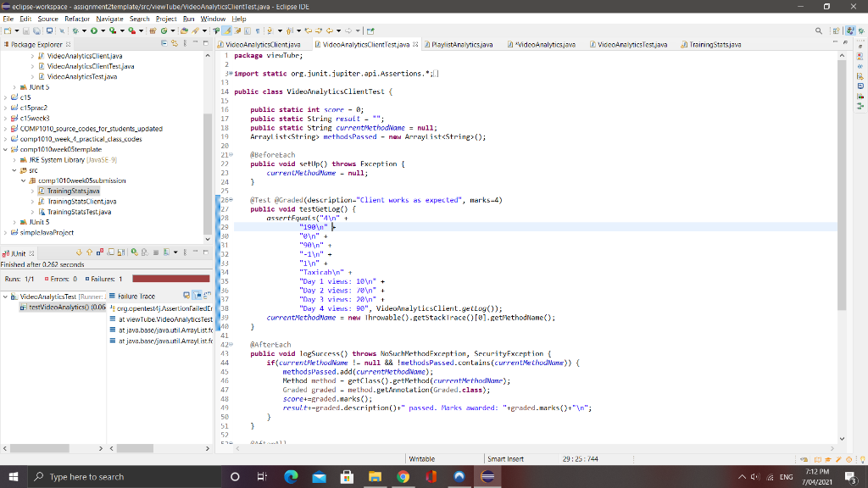Show next failed test in JUnit view
This screenshot has width=868, height=488.
click(79, 252)
